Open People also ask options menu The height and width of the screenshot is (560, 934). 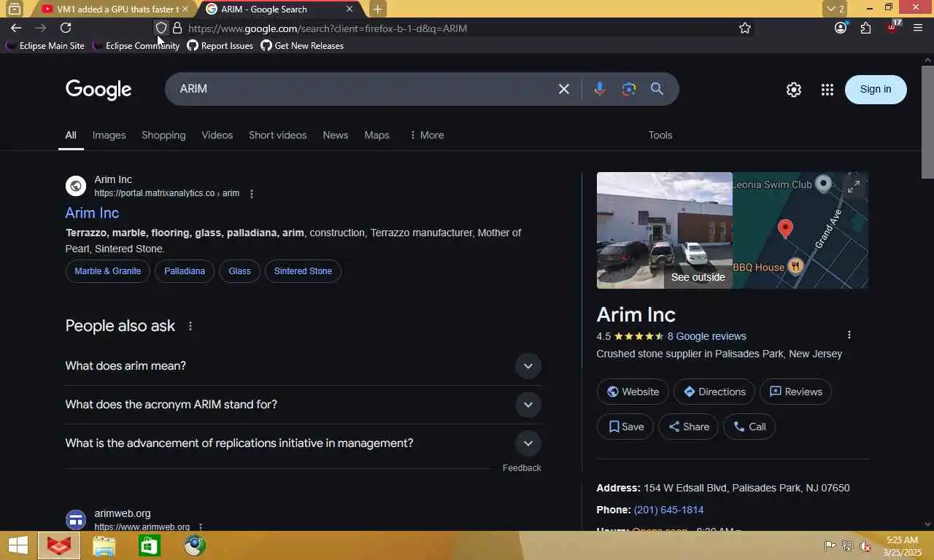pyautogui.click(x=190, y=326)
